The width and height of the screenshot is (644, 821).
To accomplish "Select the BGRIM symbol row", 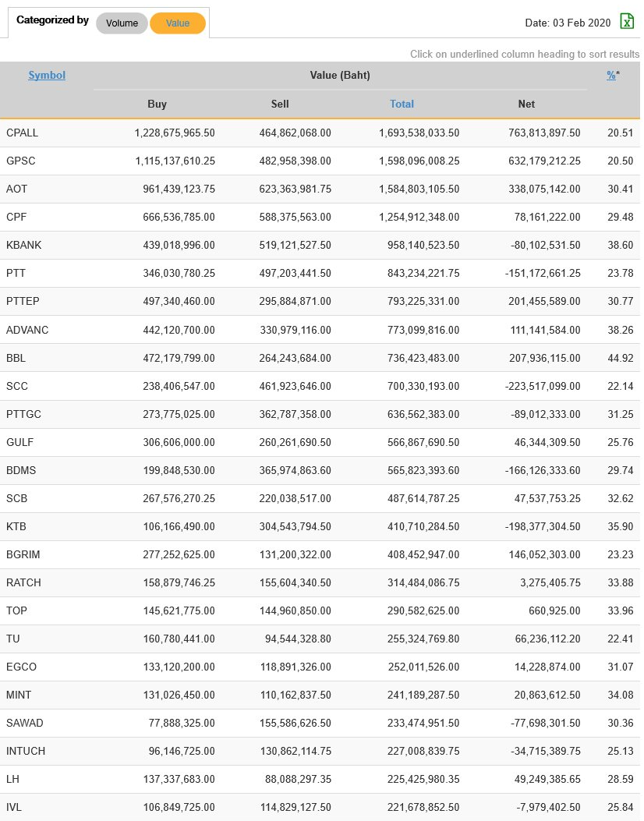I will 23,554.
